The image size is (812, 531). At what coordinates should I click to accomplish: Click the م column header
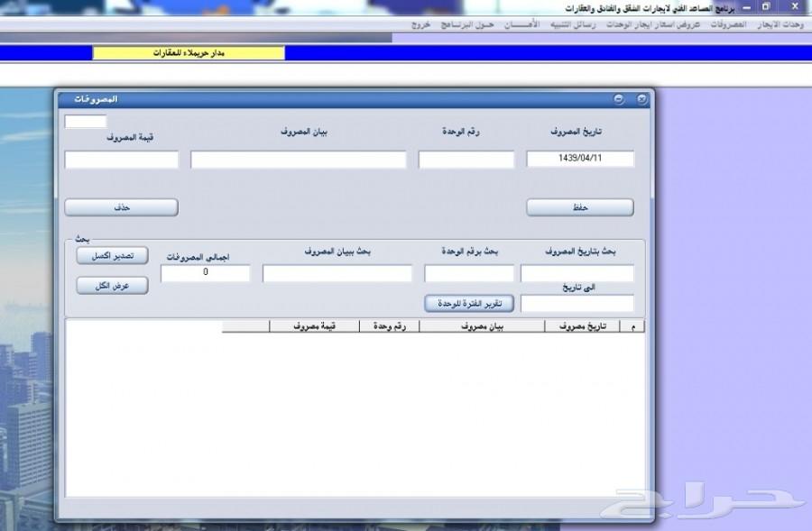632,326
